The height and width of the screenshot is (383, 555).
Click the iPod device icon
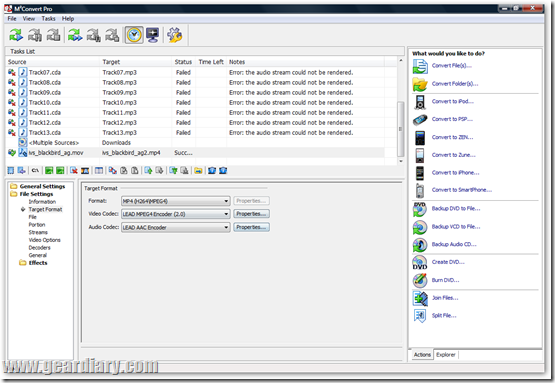(x=420, y=102)
